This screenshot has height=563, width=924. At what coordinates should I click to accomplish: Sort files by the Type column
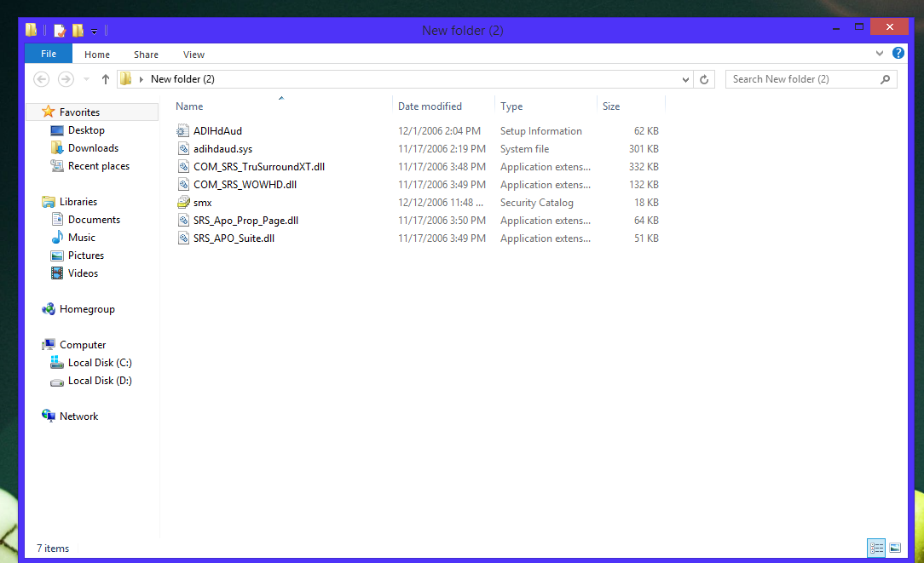[x=511, y=106]
